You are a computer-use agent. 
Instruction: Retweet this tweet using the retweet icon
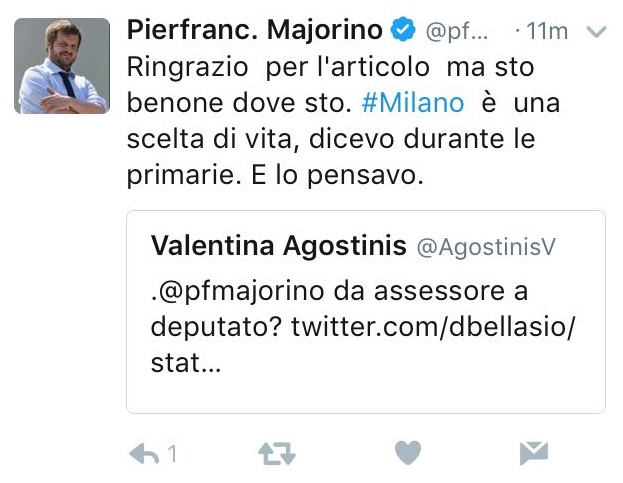(277, 454)
